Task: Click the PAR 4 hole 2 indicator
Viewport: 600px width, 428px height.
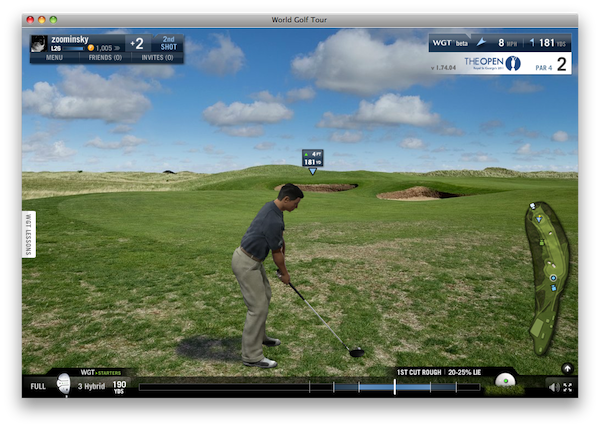Action: [x=551, y=65]
